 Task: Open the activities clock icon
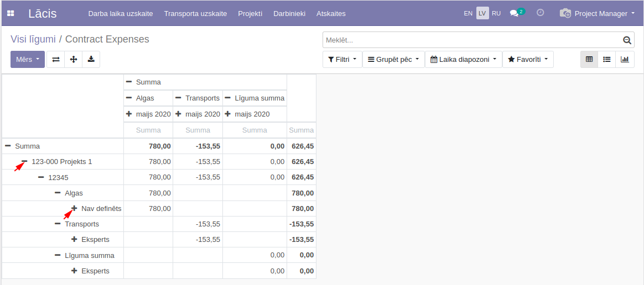click(x=541, y=13)
